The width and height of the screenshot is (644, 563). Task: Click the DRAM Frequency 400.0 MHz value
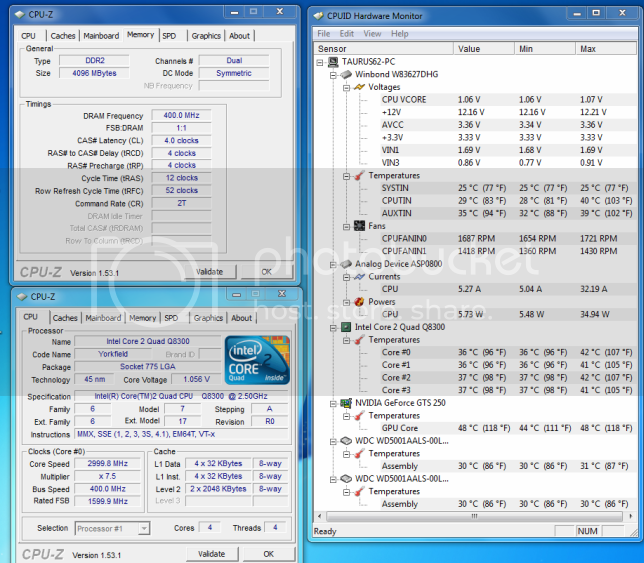point(182,115)
